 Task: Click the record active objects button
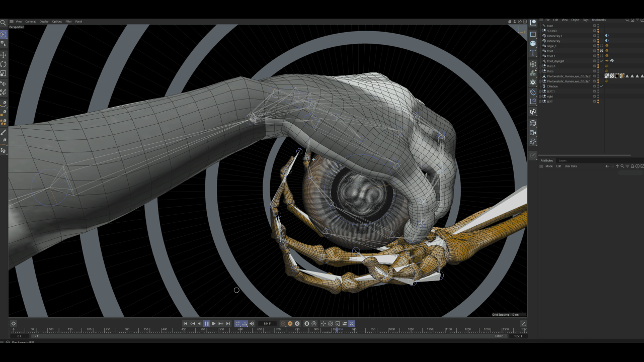pos(283,324)
